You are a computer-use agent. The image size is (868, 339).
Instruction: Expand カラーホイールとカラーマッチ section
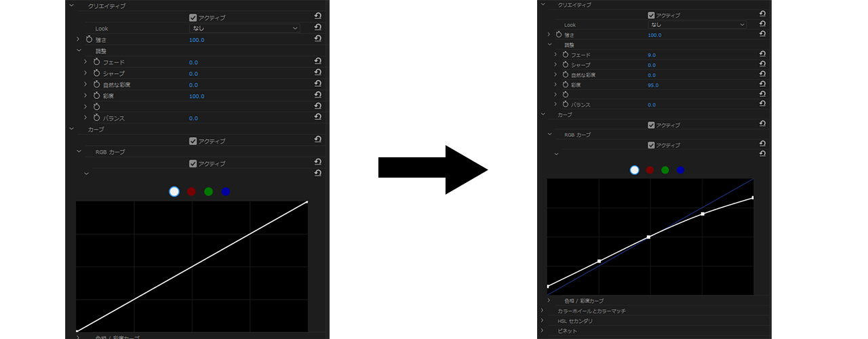point(542,311)
